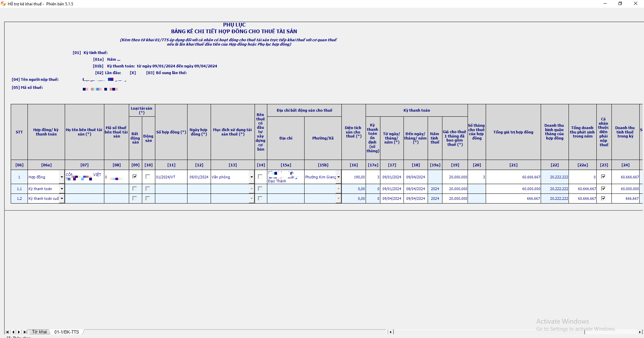The width and height of the screenshot is (644, 338).
Task: Click next sheet navigation arrow
Action: (x=19, y=332)
